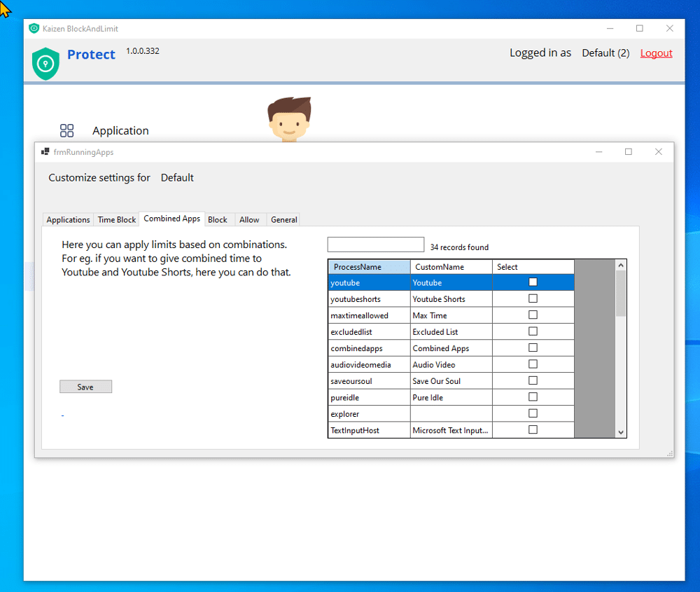Click the search box above the table
700x592 pixels.
376,245
